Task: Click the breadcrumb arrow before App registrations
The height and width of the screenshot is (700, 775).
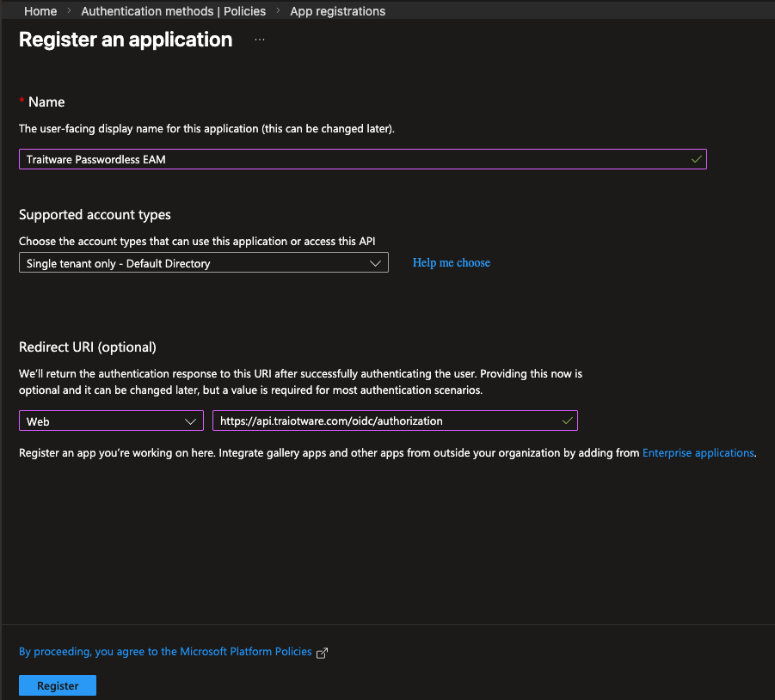Action: click(x=278, y=11)
